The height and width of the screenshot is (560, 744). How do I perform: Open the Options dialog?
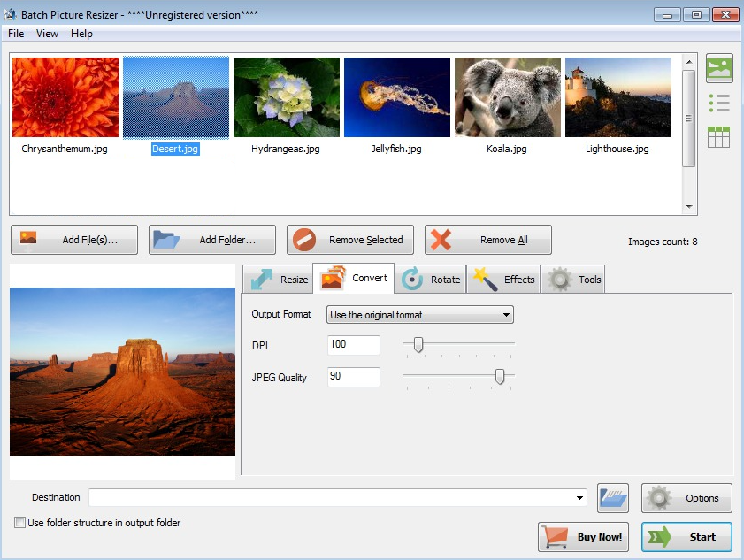click(x=686, y=498)
